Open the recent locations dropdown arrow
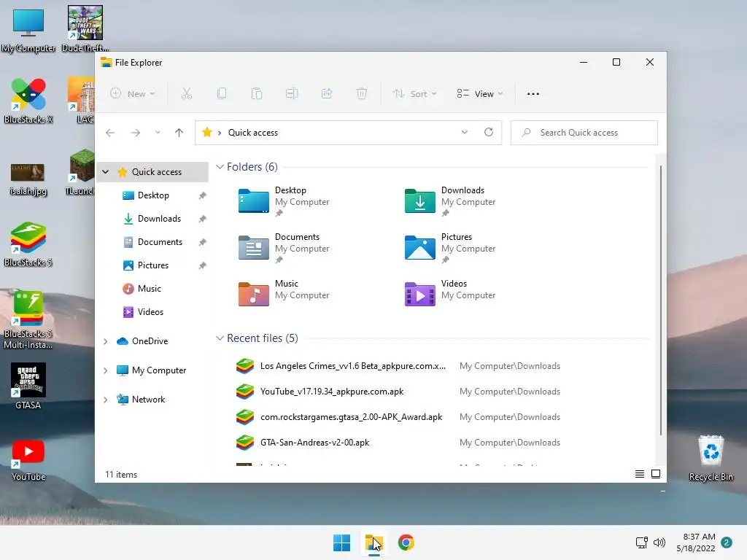747x560 pixels. 158,133
